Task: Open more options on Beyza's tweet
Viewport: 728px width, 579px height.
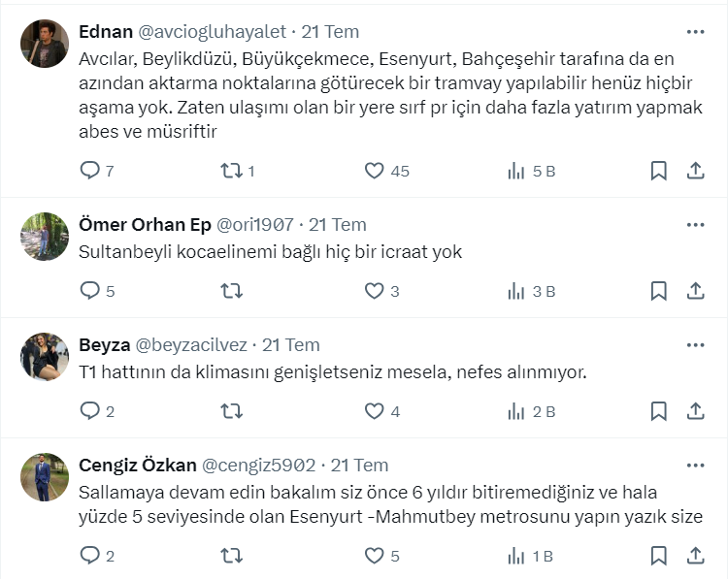Action: coord(695,345)
